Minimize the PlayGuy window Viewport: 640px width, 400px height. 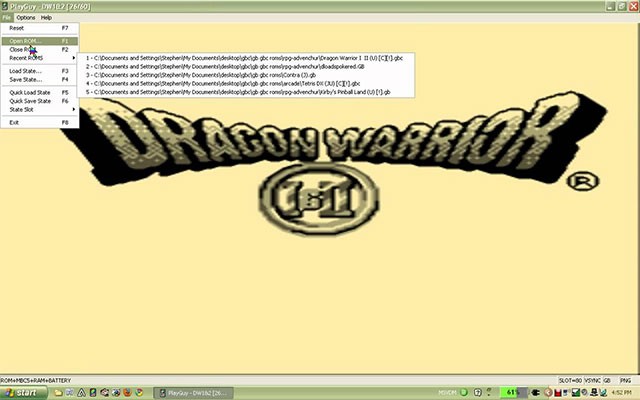[x=610, y=6]
